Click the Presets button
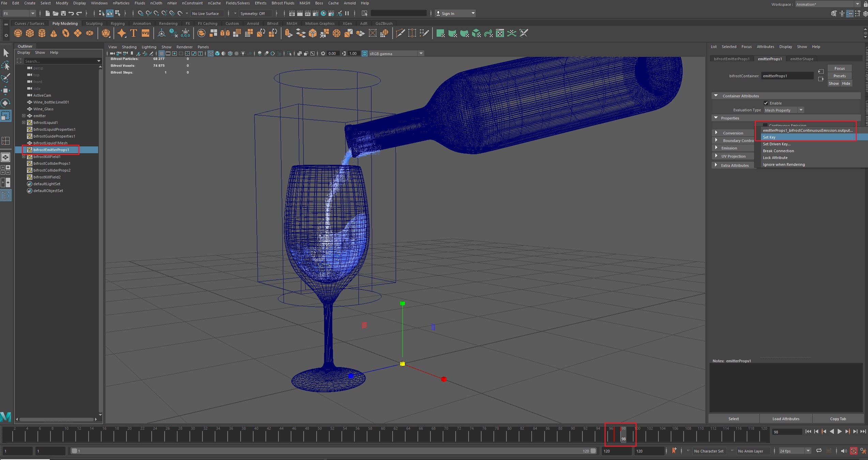Image resolution: width=868 pixels, height=460 pixels. pos(839,76)
